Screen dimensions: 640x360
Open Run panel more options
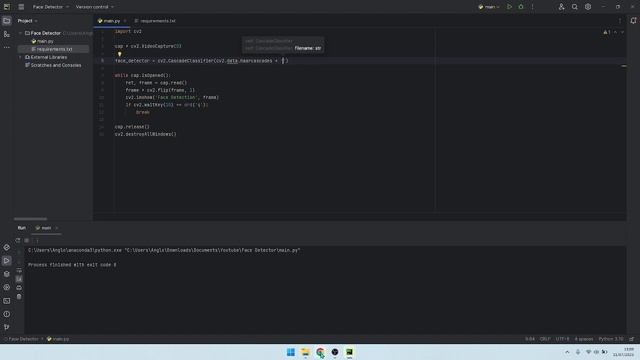tap(37, 240)
